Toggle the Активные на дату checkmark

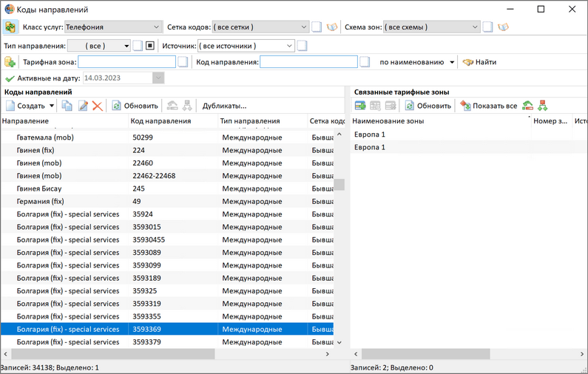pyautogui.click(x=10, y=78)
